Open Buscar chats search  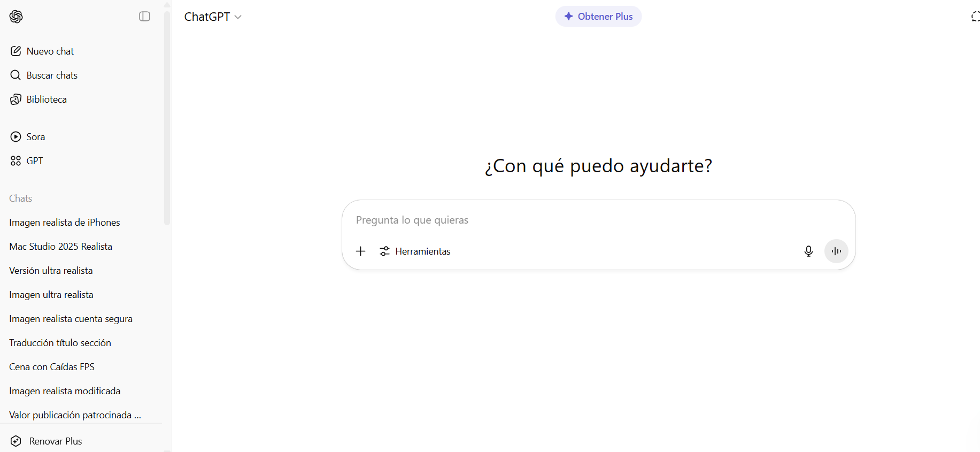click(x=52, y=75)
